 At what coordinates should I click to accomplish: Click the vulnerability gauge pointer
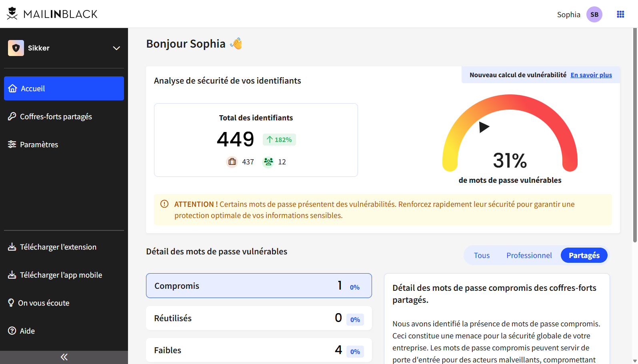[x=484, y=127]
